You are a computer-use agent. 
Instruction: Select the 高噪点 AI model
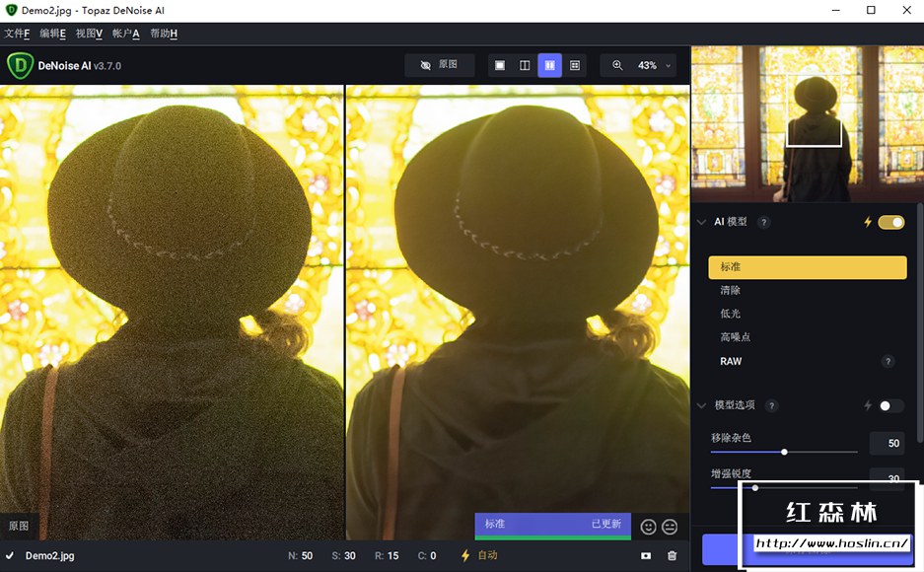point(808,337)
